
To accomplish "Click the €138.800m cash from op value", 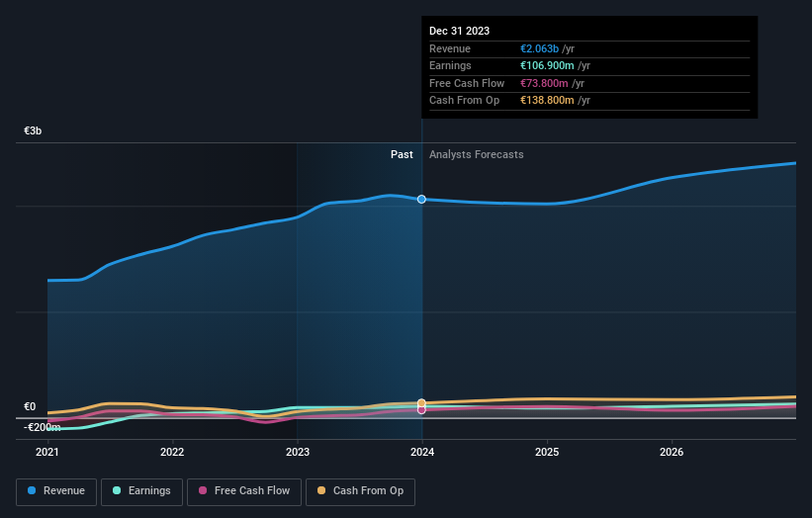I will point(547,101).
